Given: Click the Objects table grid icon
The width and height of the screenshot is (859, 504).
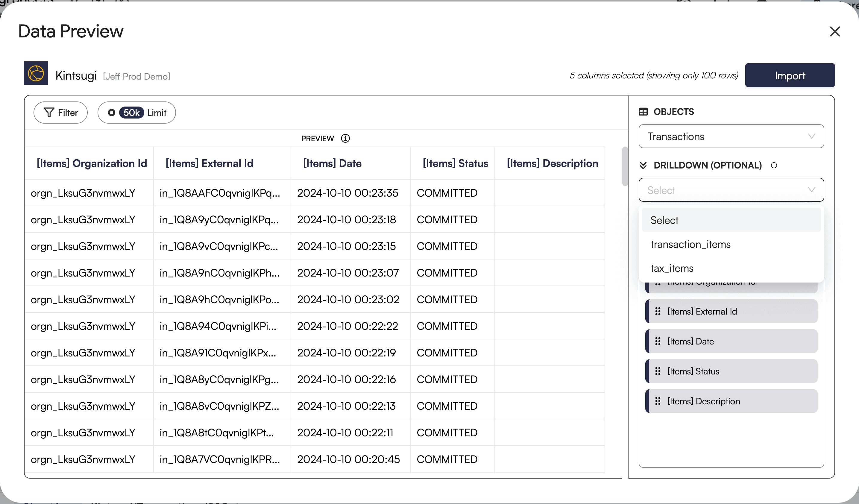Looking at the screenshot, I should (x=643, y=112).
